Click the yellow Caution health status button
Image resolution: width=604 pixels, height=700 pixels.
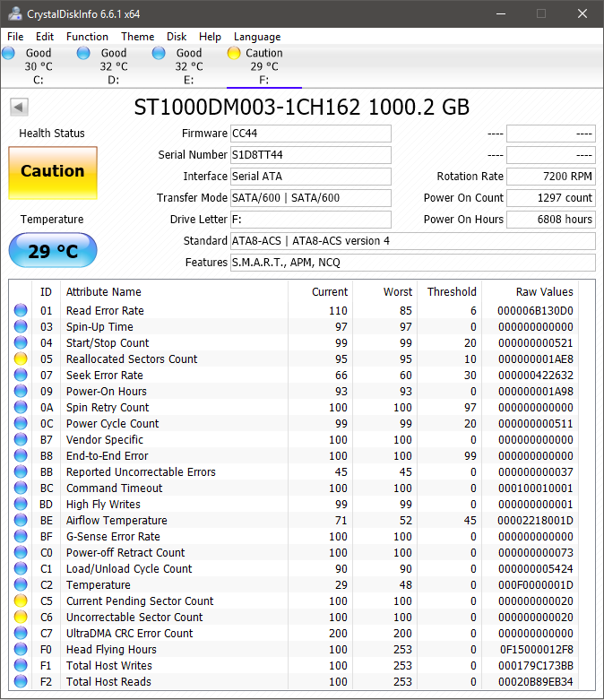[x=53, y=173]
